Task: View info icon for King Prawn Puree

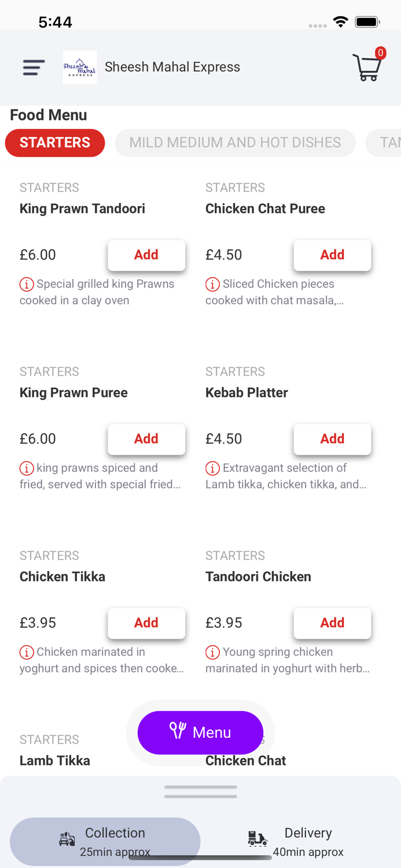Action: click(x=27, y=468)
